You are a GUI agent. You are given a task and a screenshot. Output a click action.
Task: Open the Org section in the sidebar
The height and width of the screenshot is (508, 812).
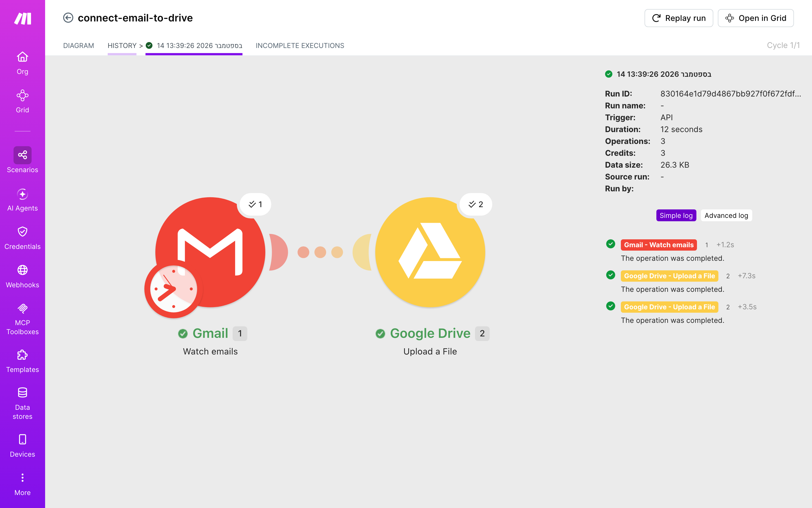pyautogui.click(x=23, y=63)
